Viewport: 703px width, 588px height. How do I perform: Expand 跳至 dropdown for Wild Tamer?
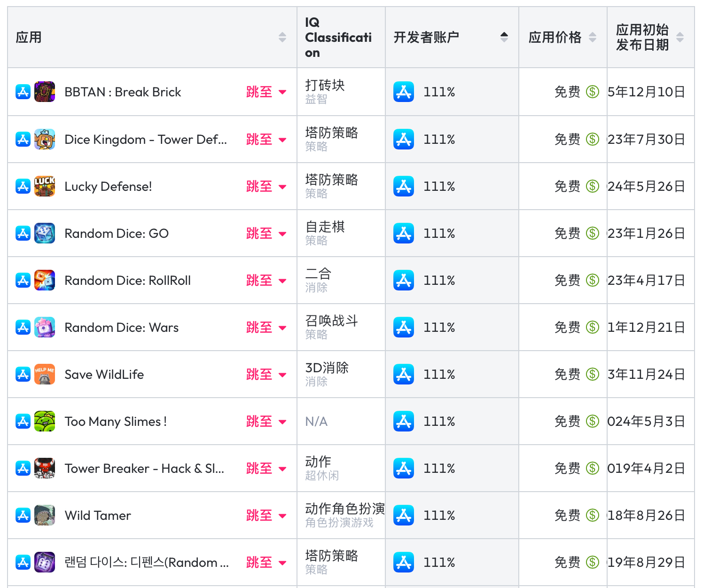click(266, 515)
